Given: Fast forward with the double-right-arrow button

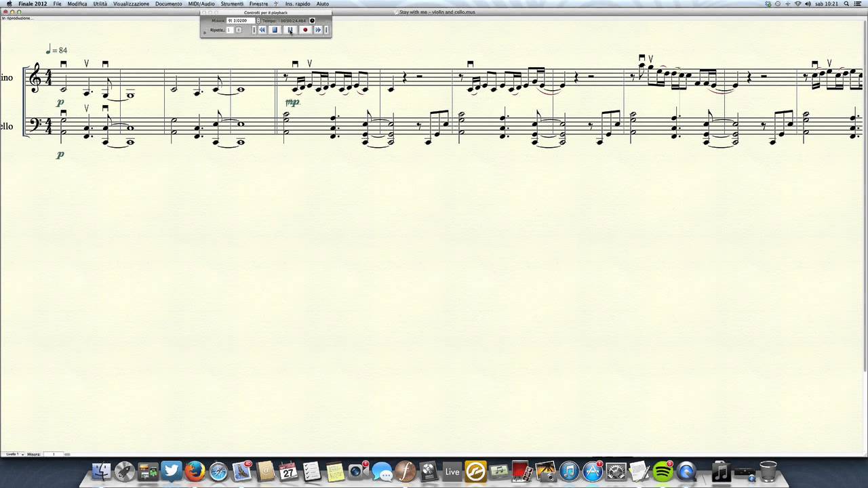Looking at the screenshot, I should [x=317, y=30].
